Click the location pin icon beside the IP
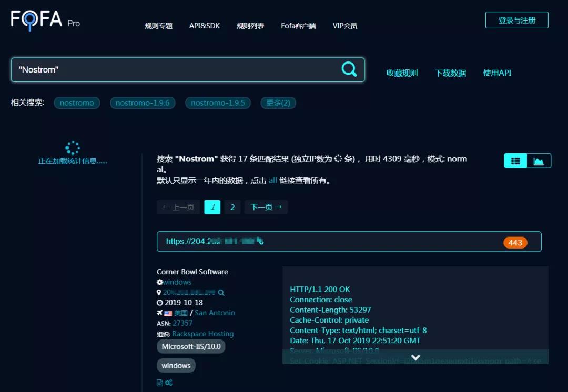Screen dimensions: 568x392 click(x=159, y=293)
